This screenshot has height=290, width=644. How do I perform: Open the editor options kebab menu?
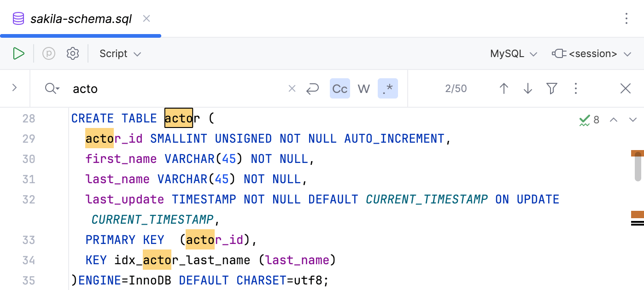click(x=626, y=18)
